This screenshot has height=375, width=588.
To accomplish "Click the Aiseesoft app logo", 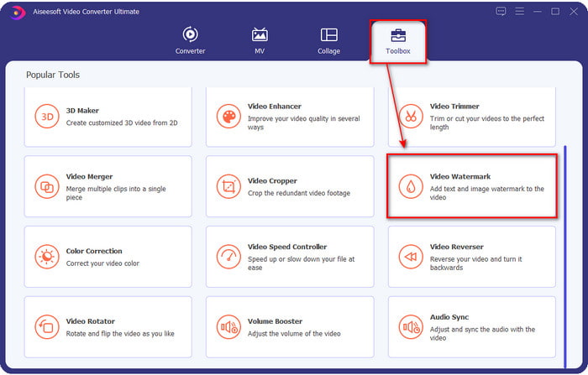I will pyautogui.click(x=17, y=13).
